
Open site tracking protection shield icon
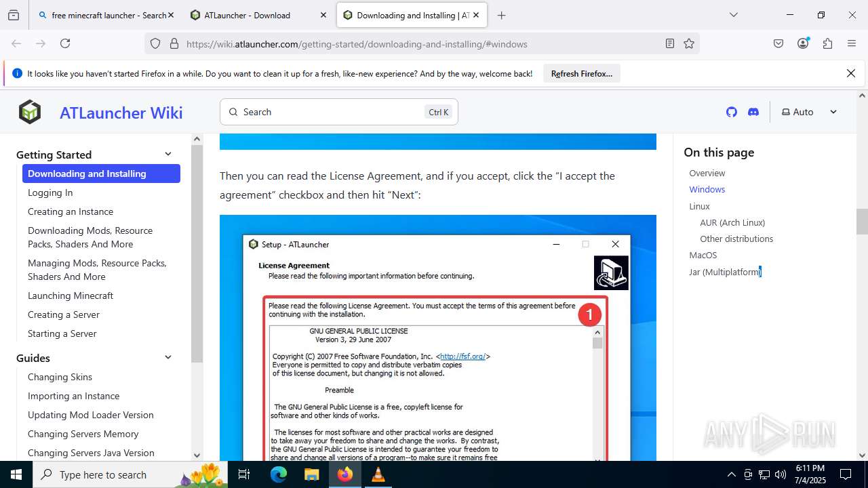[155, 43]
